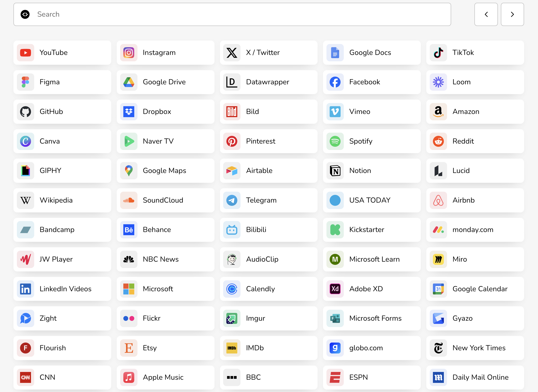Screen dimensions: 538x392
Task: Open the IMDb icon
Action: pyautogui.click(x=232, y=348)
